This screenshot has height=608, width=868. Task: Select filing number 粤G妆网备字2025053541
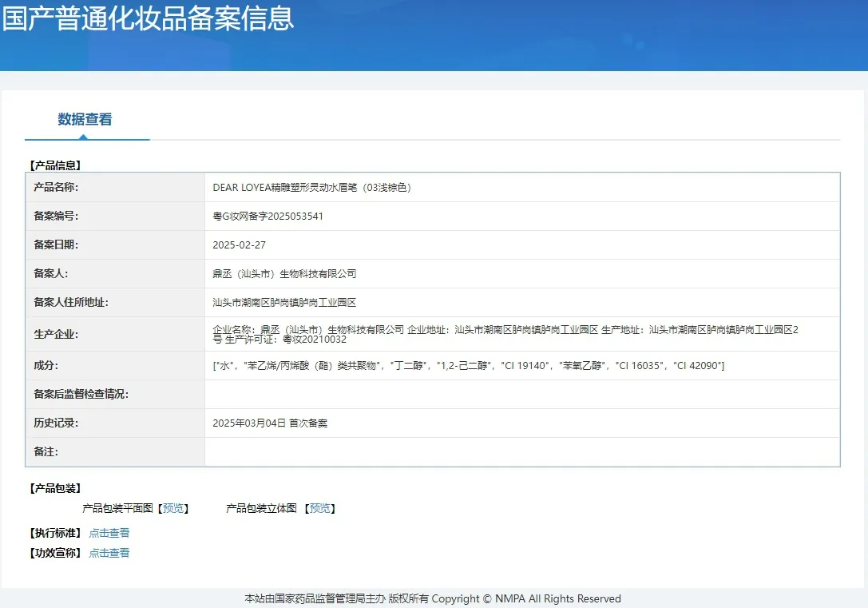coord(268,216)
